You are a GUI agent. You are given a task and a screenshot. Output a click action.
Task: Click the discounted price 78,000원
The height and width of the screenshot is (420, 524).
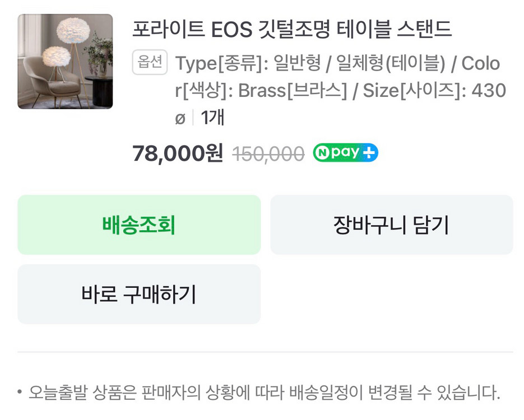pos(178,152)
